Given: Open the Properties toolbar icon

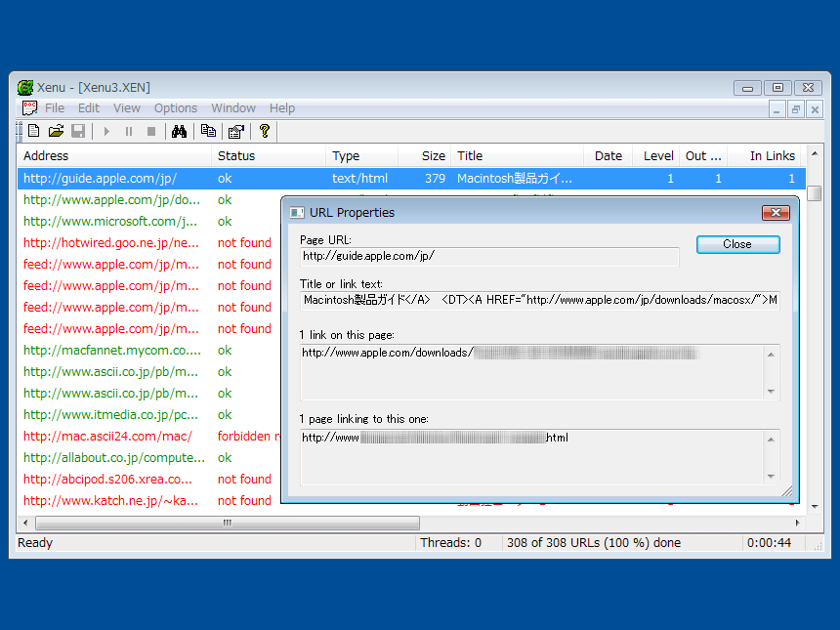Looking at the screenshot, I should [235, 131].
